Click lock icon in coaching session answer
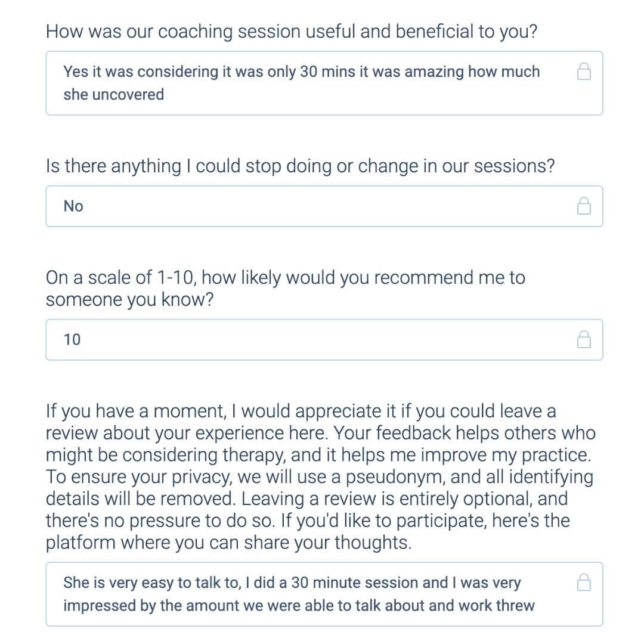This screenshot has height=644, width=644. 584,73
